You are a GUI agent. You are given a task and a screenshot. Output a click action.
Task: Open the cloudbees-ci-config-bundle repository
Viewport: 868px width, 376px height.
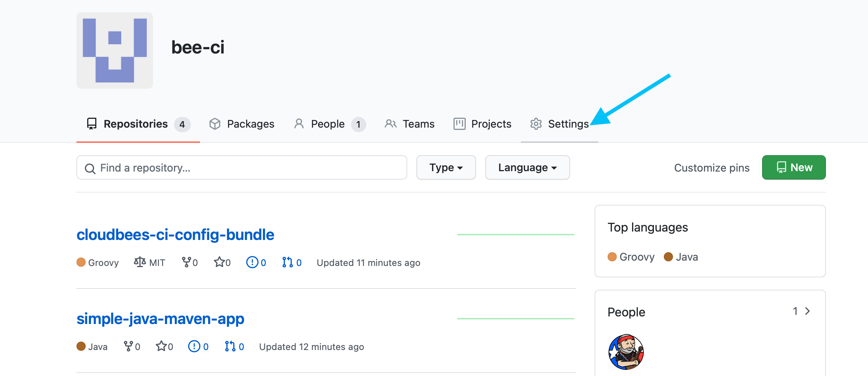[175, 235]
